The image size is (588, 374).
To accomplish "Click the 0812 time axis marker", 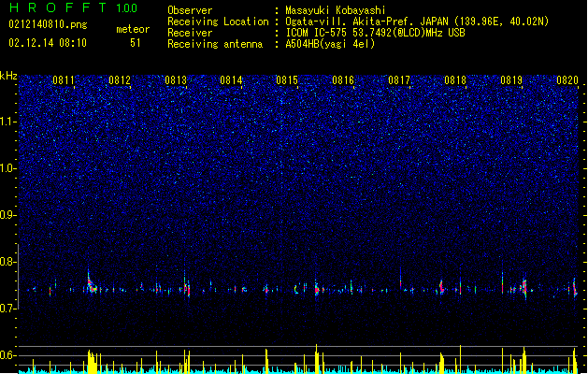I will tap(120, 80).
